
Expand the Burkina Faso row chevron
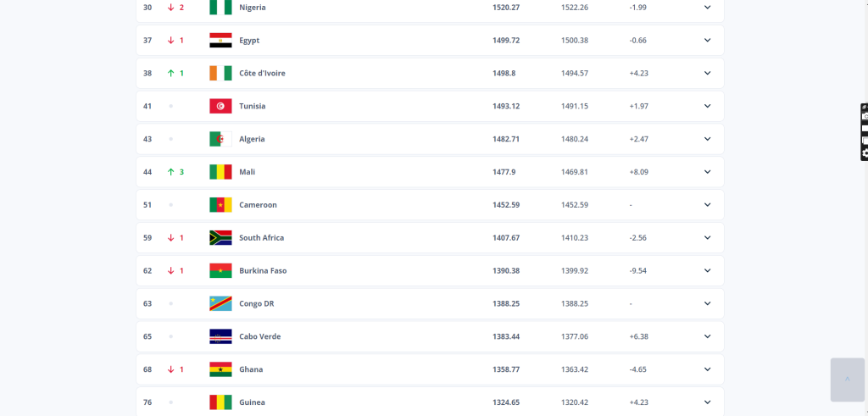click(707, 270)
